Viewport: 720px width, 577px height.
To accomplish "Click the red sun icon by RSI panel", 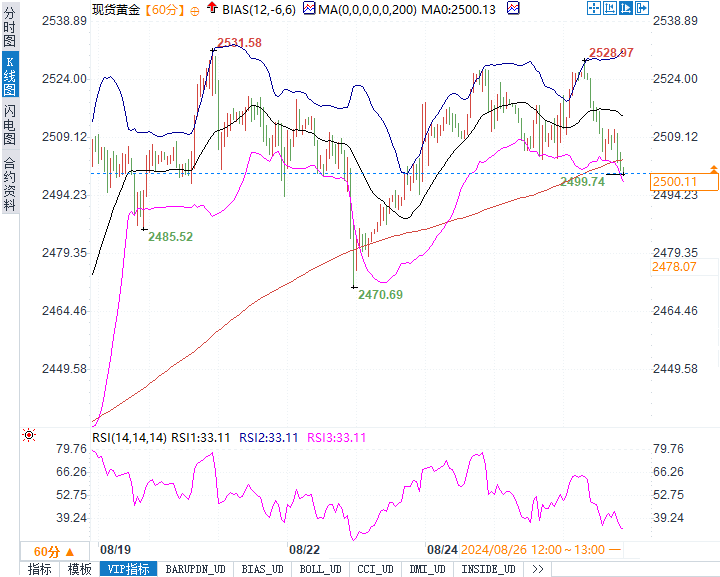I will (29, 435).
